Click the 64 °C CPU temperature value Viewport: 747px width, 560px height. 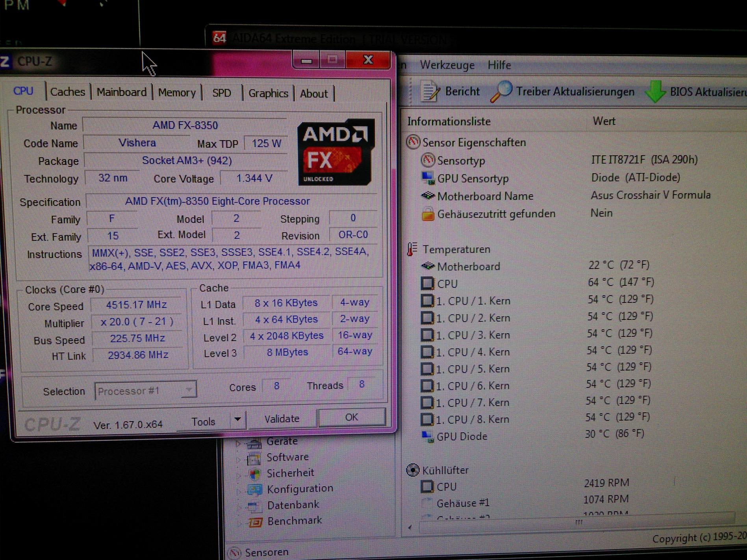tap(621, 282)
